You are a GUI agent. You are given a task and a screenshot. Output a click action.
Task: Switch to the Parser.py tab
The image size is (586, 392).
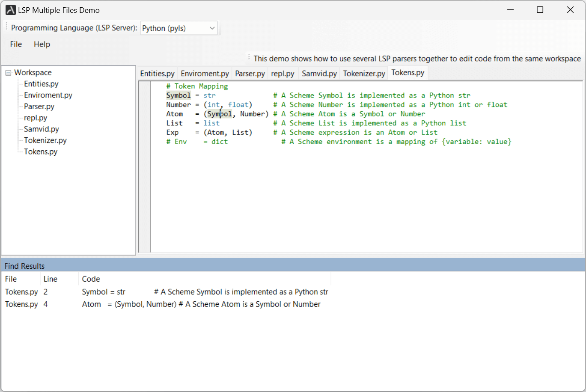[x=250, y=73]
